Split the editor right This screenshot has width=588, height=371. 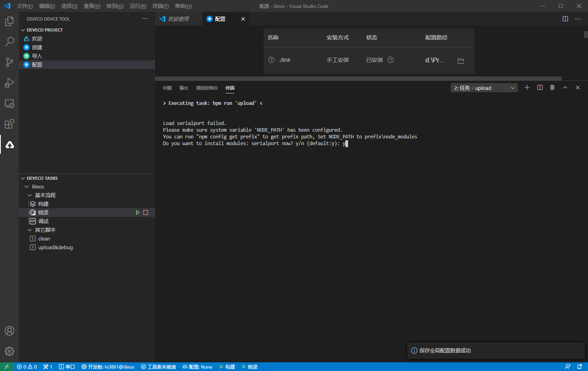565,19
